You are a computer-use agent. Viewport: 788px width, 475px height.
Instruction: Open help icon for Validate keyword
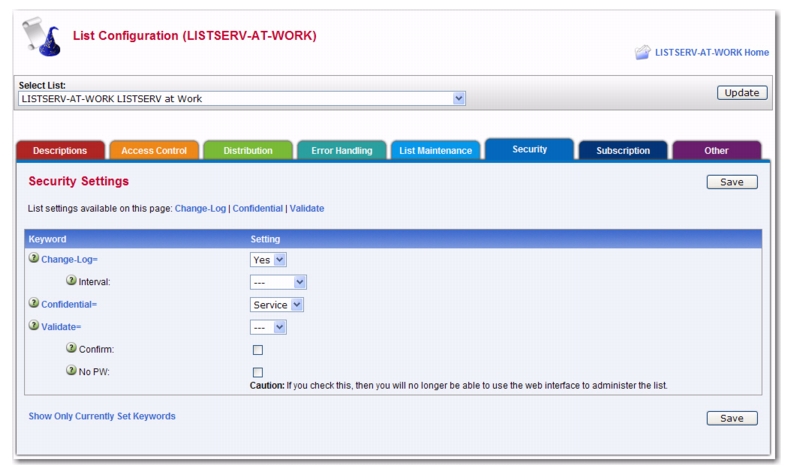(x=34, y=325)
